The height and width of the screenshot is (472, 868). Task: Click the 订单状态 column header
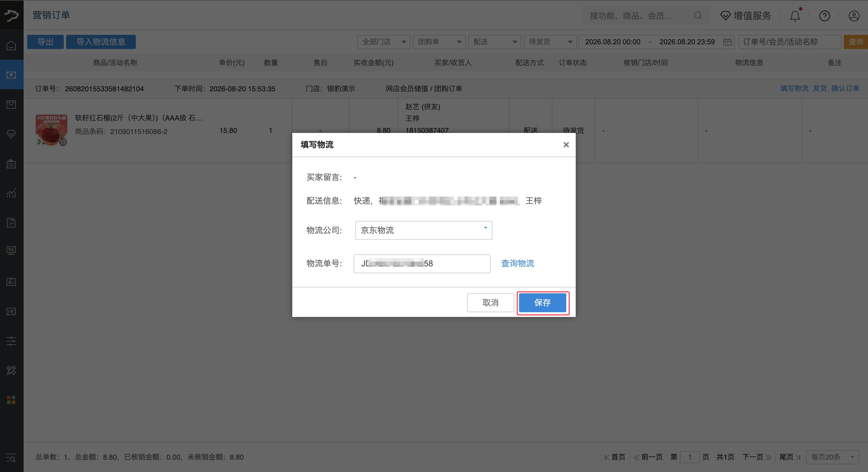(573, 63)
